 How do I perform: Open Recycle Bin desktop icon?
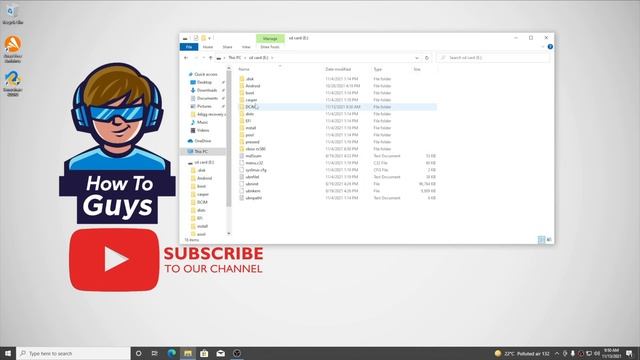[x=13, y=15]
